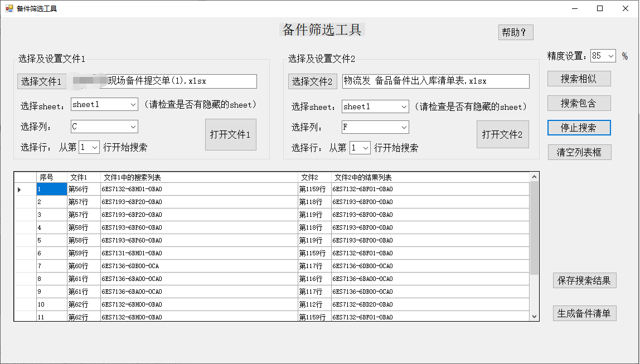Screen dimensions: 640x364
Task: Start 搜索包含 search
Action: coord(579,103)
